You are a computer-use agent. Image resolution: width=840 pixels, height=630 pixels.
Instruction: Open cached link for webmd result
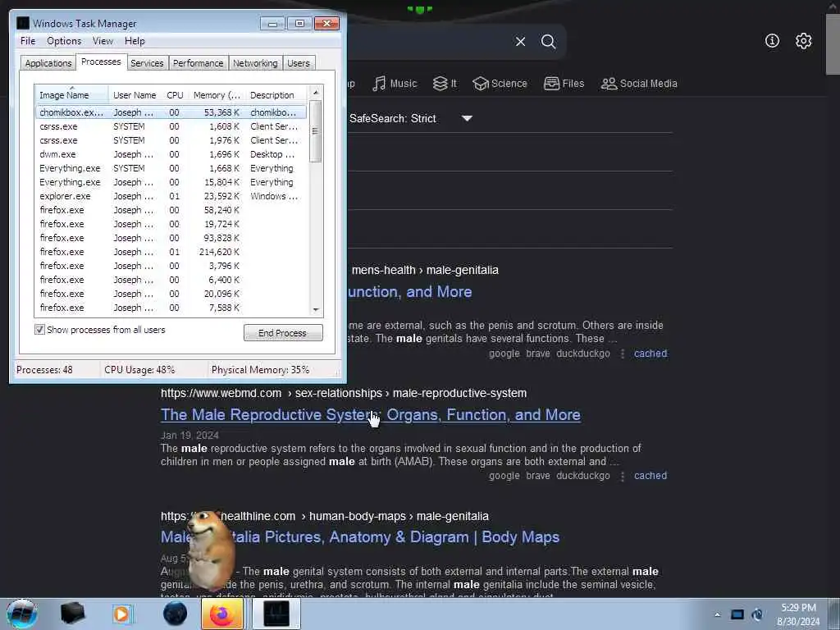coord(651,476)
